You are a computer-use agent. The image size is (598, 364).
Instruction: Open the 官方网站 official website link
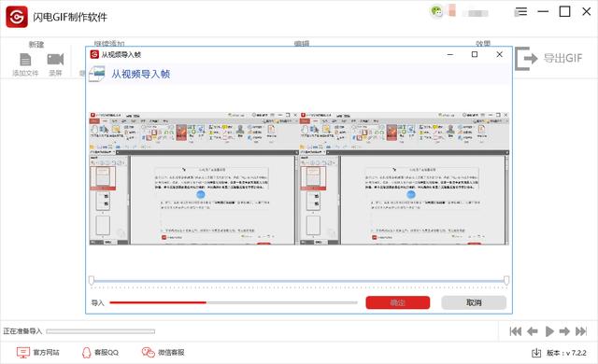[38, 353]
